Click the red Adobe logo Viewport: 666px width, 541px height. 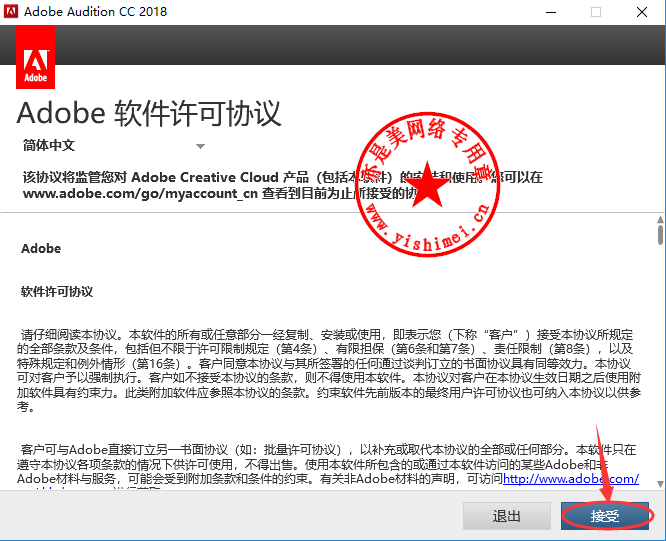[x=36, y=57]
